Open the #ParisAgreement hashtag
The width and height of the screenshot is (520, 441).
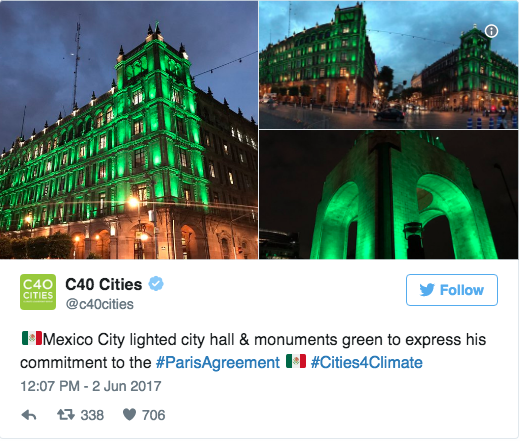(218, 363)
